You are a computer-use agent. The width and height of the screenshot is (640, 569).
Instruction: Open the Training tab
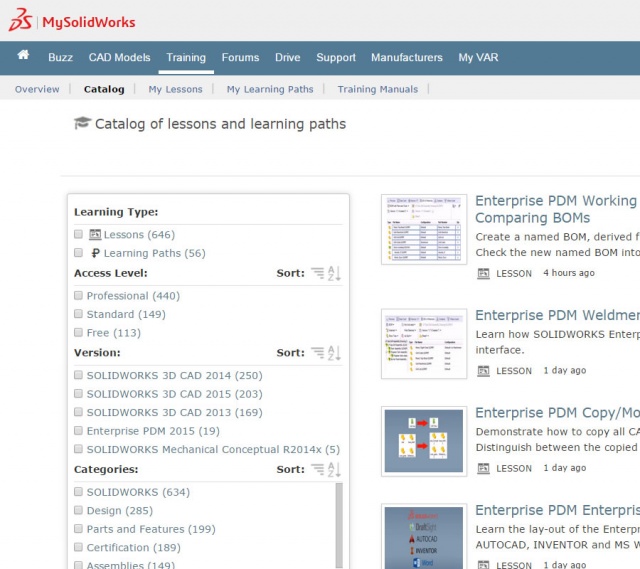(x=186, y=57)
